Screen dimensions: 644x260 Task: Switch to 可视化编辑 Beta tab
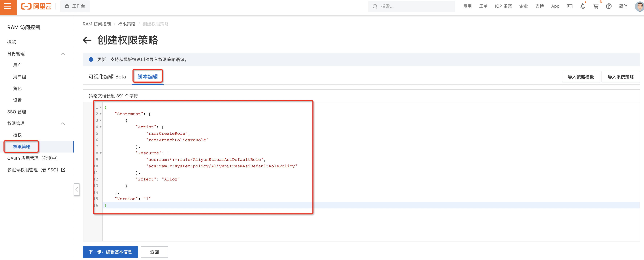click(107, 77)
